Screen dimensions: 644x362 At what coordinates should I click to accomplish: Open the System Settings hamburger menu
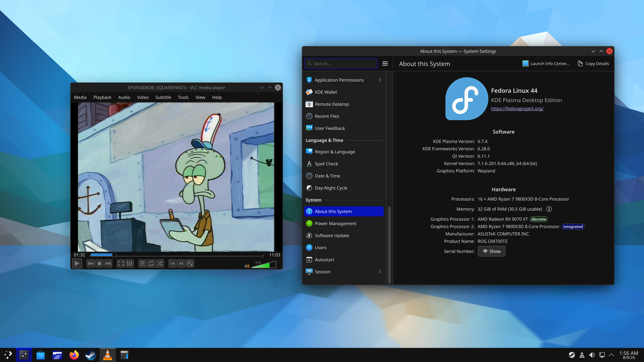pyautogui.click(x=385, y=64)
